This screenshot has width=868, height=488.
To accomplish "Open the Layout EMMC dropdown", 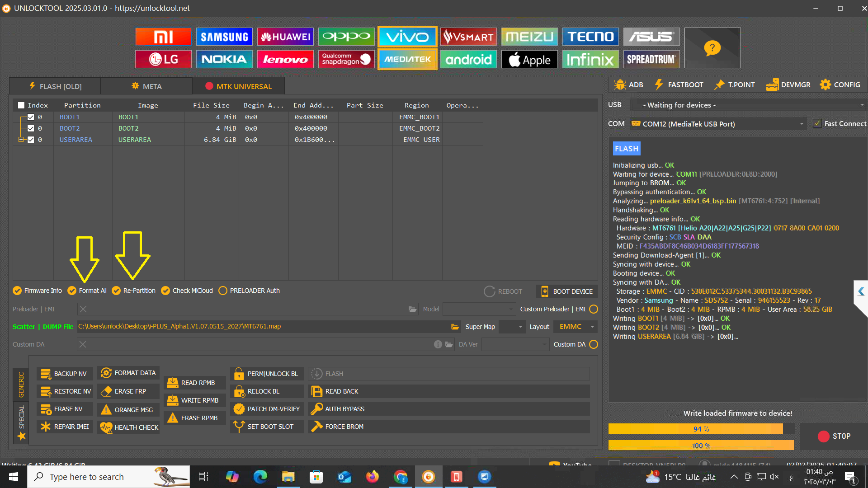I will click(575, 327).
